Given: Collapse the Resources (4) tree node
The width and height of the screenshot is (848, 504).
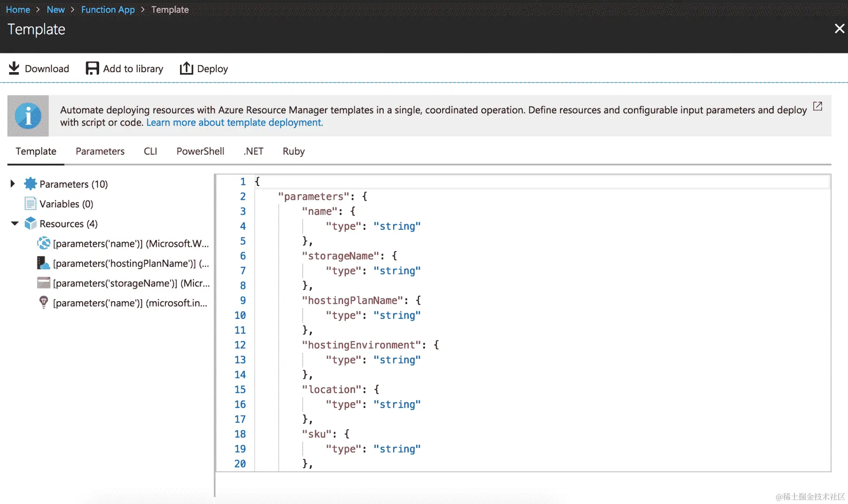Looking at the screenshot, I should pyautogui.click(x=14, y=224).
